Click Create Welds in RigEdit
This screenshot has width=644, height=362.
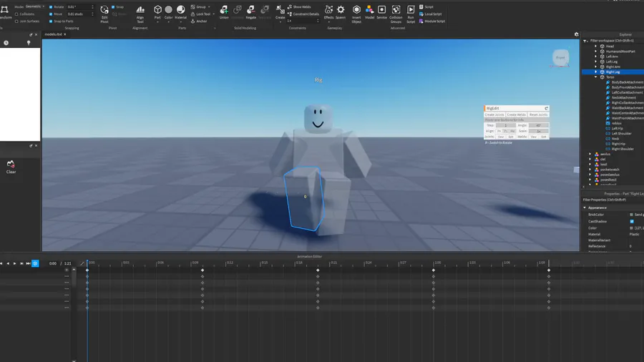(516, 114)
